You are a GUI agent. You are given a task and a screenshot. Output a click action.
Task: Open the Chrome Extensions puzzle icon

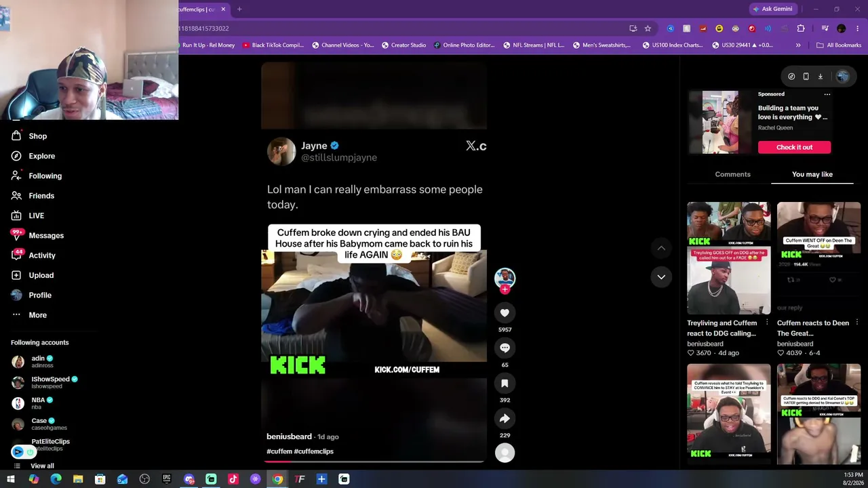[x=801, y=28]
